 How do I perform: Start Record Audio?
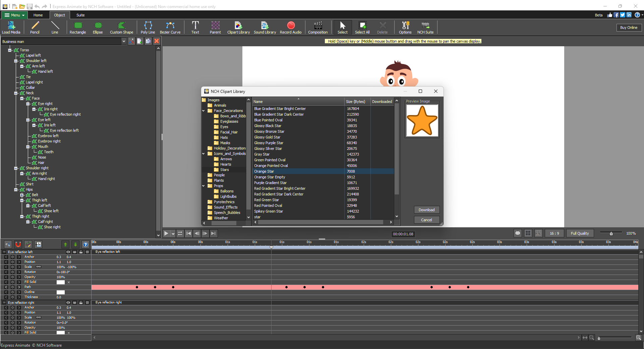click(x=290, y=27)
